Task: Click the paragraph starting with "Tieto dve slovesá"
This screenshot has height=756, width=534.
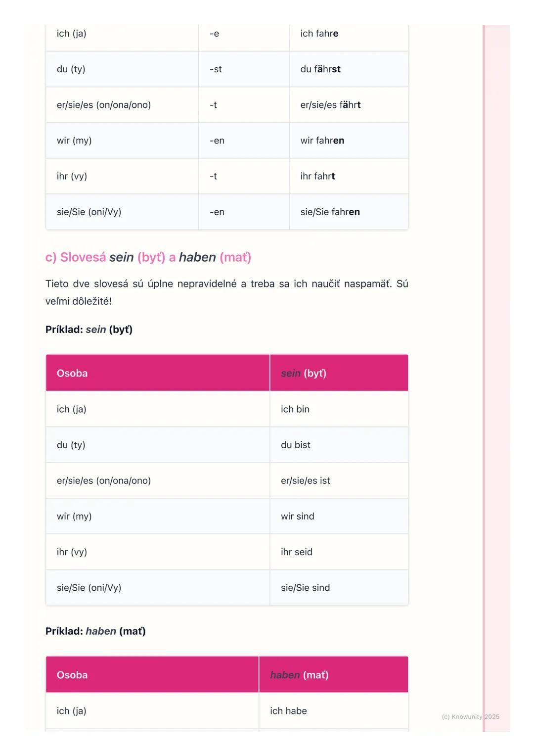Action: (x=226, y=292)
